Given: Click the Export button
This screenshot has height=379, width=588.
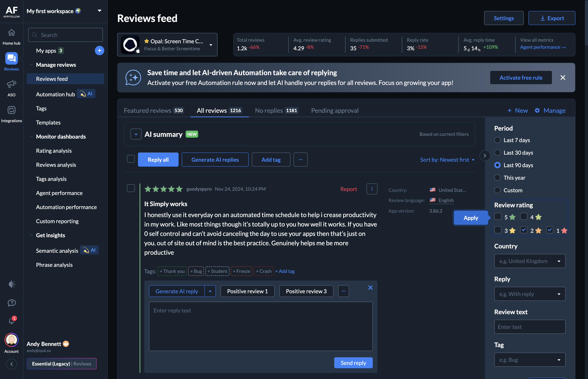Looking at the screenshot, I should click(x=552, y=18).
